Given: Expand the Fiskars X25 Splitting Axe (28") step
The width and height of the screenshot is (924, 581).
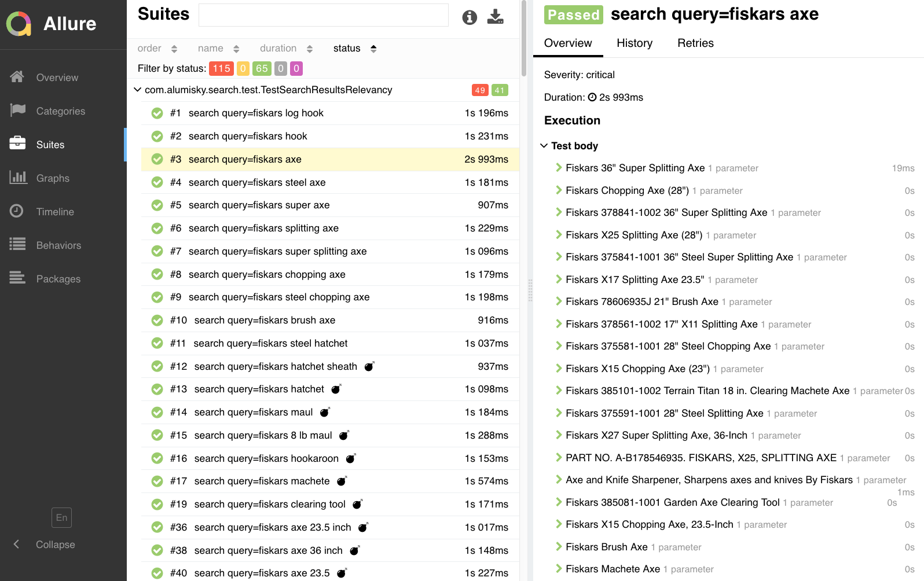Looking at the screenshot, I should coord(634,235).
